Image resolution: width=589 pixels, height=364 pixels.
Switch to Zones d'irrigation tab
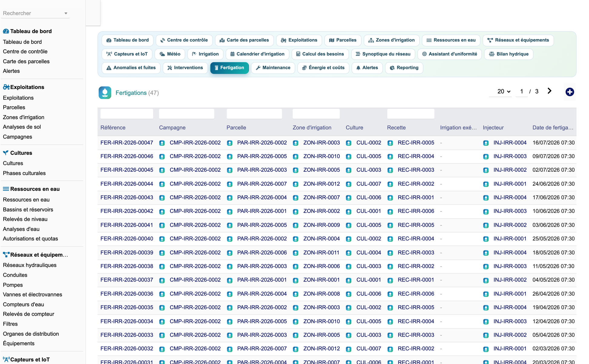click(392, 40)
